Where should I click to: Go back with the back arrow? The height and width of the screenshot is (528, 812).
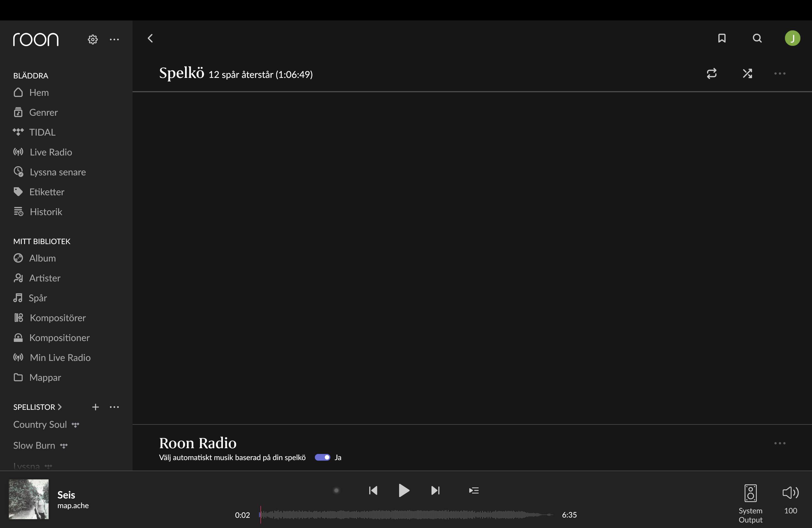pyautogui.click(x=150, y=38)
